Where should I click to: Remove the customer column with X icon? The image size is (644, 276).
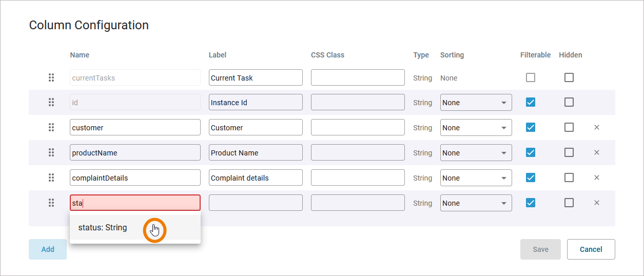597,127
